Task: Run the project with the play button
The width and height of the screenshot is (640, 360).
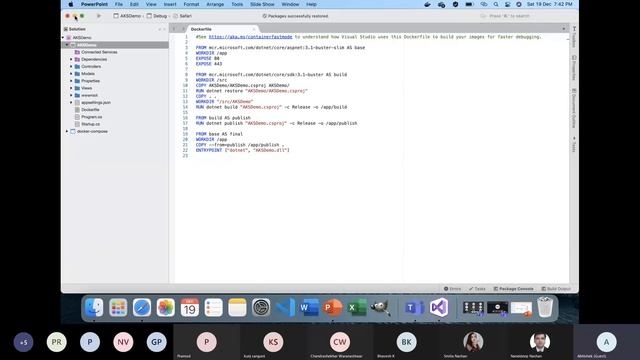Action: pyautogui.click(x=98, y=16)
